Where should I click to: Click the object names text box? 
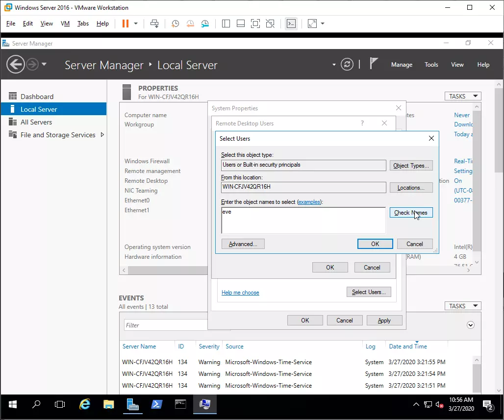pyautogui.click(x=303, y=220)
